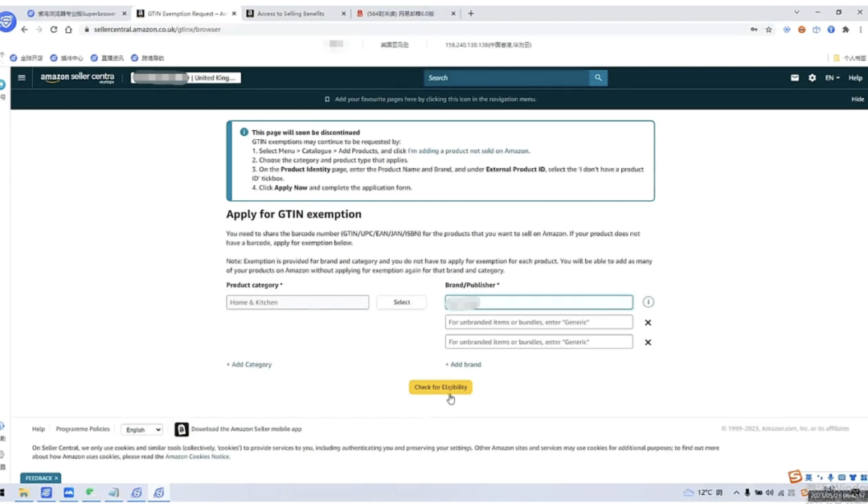Open the saved passwords key icon
Image resolution: width=868 pixels, height=504 pixels.
coord(754,30)
